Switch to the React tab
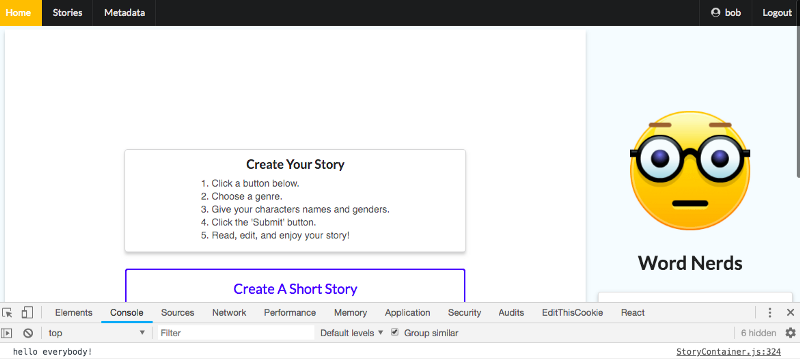Screen dimensions: 800x362 (x=633, y=313)
